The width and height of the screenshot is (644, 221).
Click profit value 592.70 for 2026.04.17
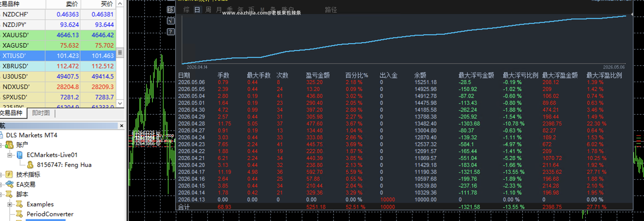pos(314,172)
